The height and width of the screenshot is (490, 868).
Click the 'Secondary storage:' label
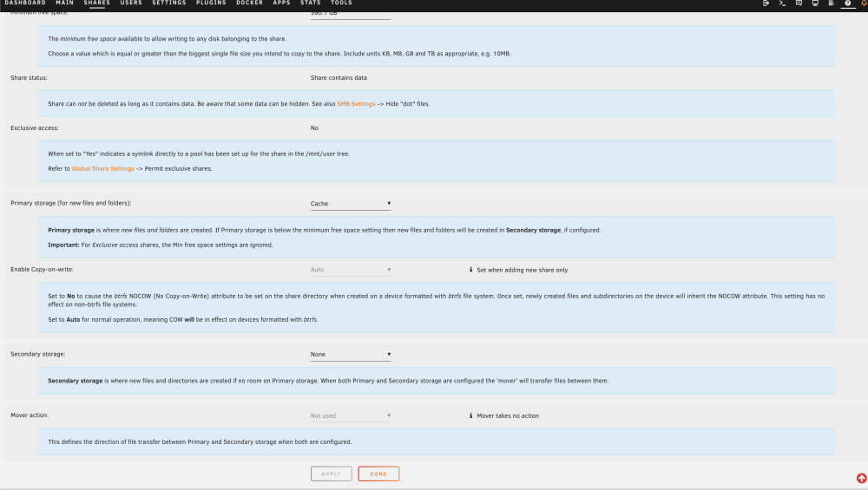point(37,355)
